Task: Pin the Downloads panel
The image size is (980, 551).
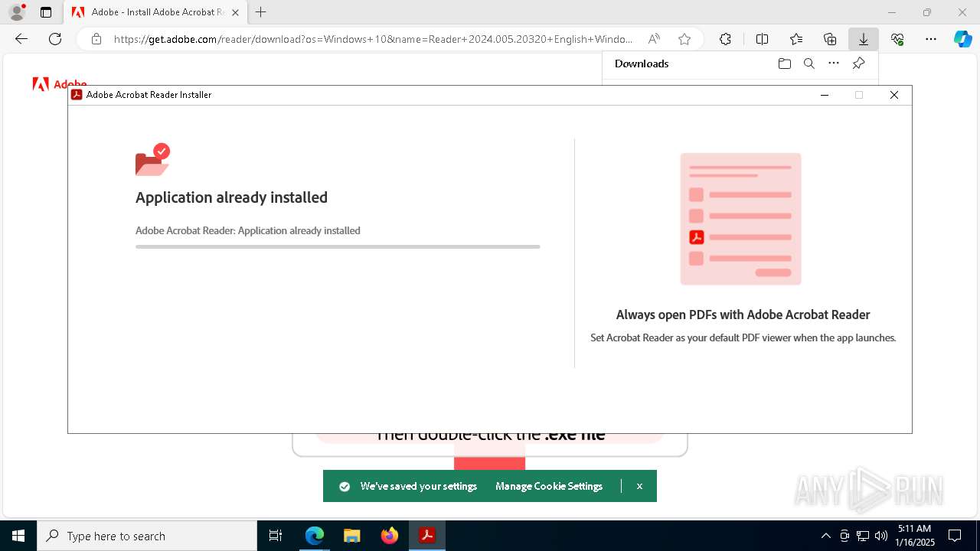Action: (858, 64)
